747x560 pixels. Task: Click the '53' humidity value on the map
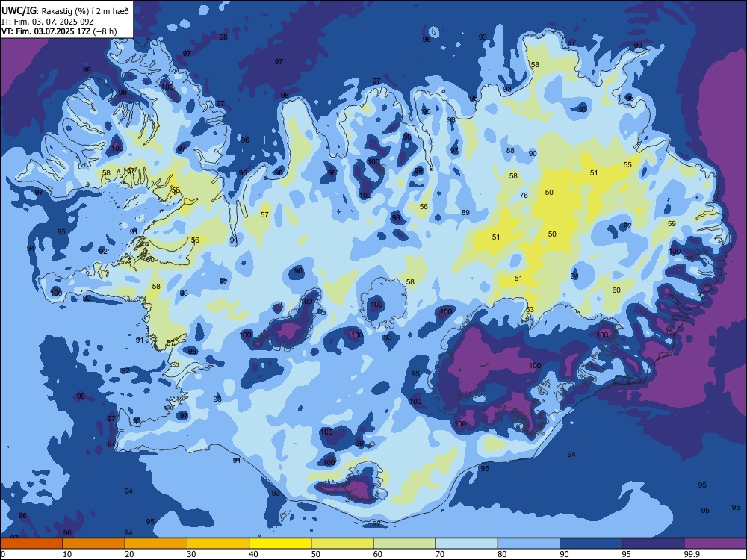530,310
